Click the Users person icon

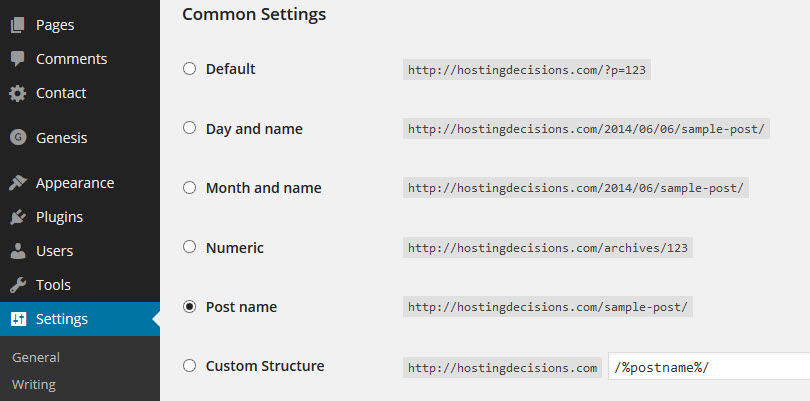click(x=18, y=251)
